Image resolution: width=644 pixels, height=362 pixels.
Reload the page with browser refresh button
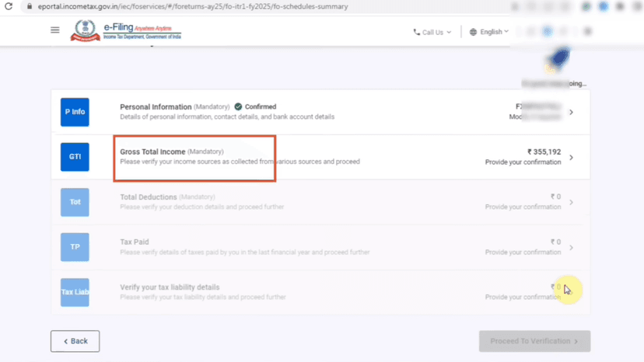[8, 6]
